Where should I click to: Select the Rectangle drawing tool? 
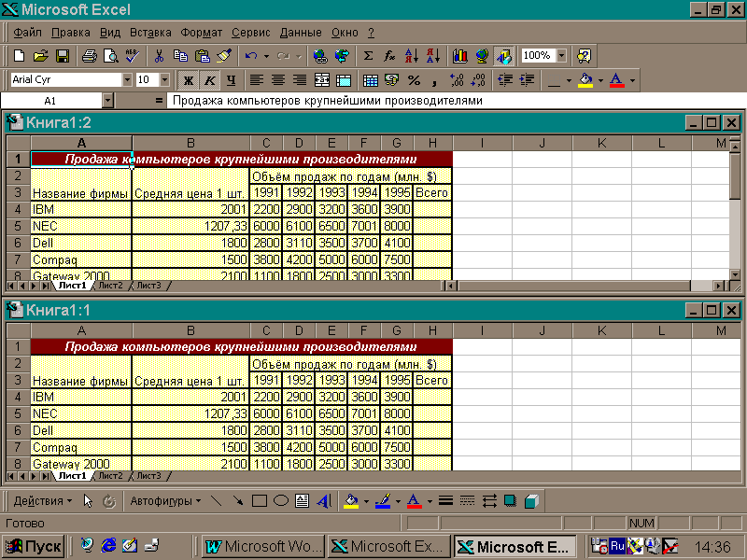point(260,501)
